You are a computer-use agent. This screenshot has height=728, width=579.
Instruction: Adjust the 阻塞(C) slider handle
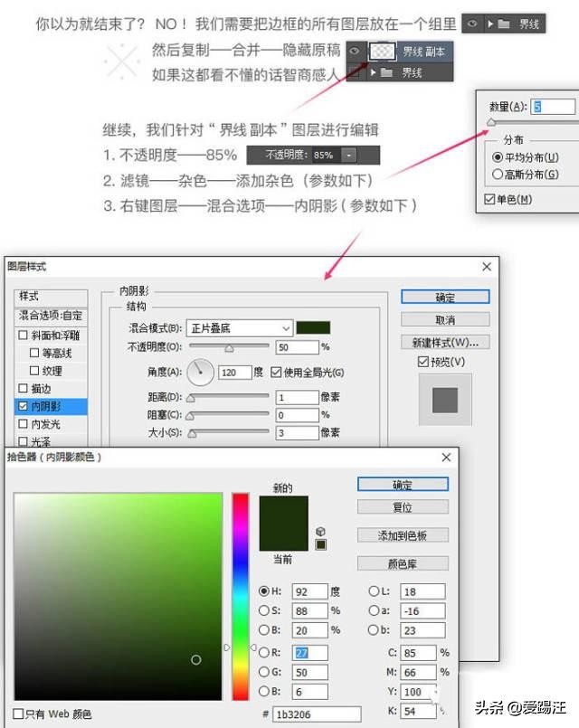tap(190, 417)
